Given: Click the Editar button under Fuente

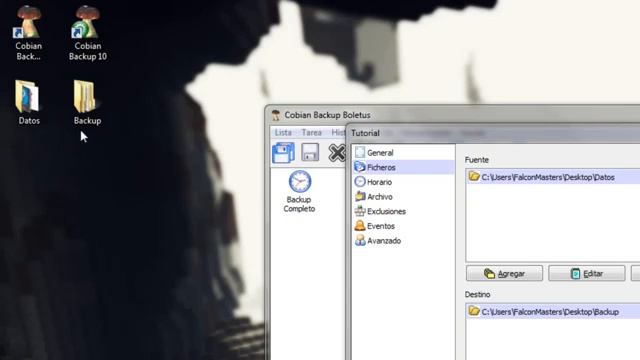Looking at the screenshot, I should point(587,273).
